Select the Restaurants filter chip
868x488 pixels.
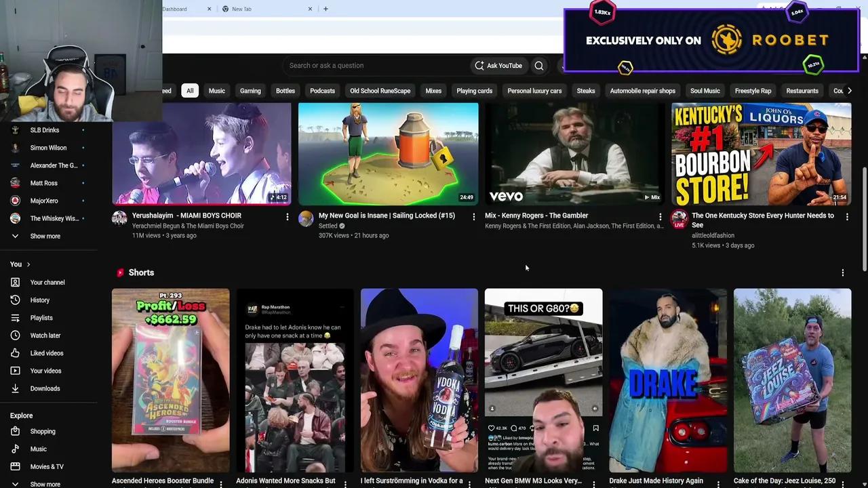click(x=802, y=91)
